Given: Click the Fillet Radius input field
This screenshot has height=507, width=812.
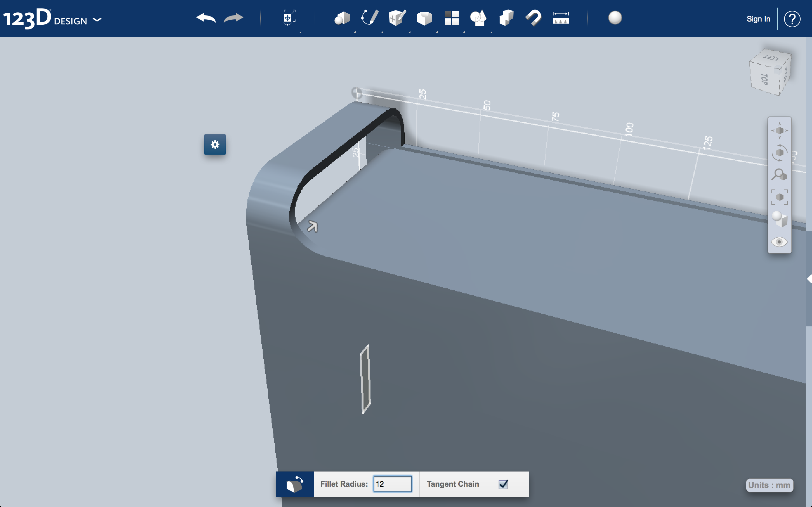Looking at the screenshot, I should pos(391,484).
